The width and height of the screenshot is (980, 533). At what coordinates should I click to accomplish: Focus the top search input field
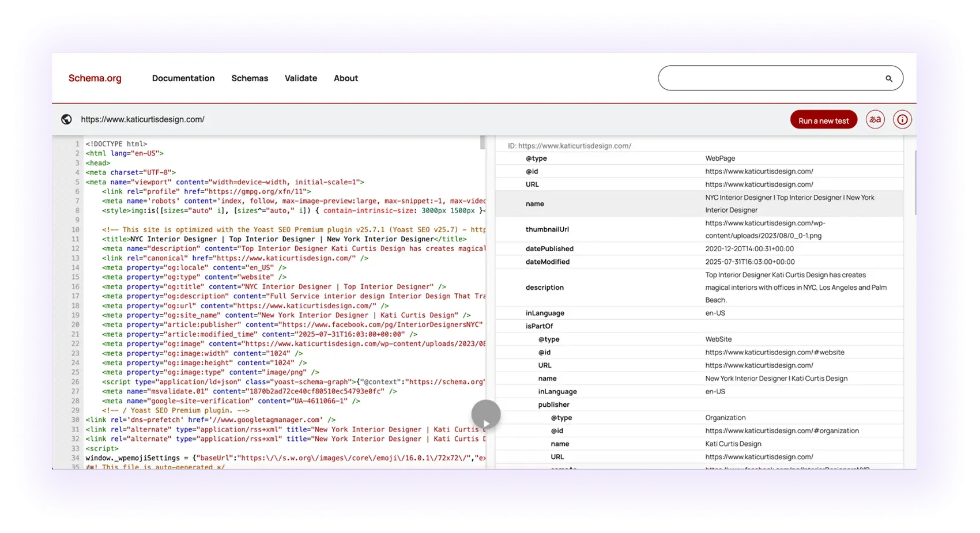pyautogui.click(x=772, y=78)
